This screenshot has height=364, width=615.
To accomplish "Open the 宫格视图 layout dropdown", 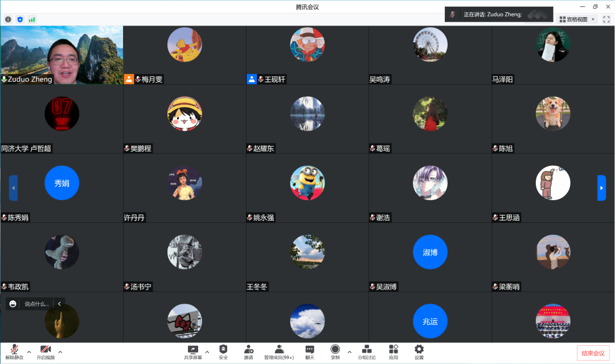I will (x=576, y=19).
